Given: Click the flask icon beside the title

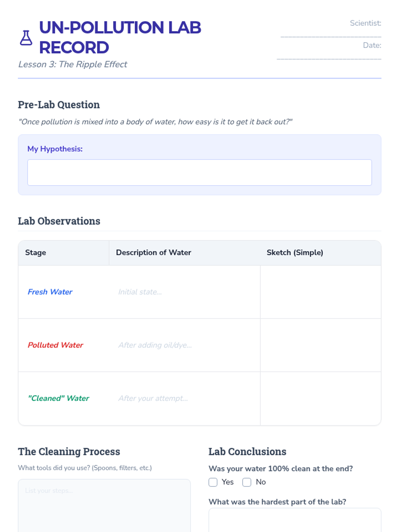Looking at the screenshot, I should tap(26, 38).
